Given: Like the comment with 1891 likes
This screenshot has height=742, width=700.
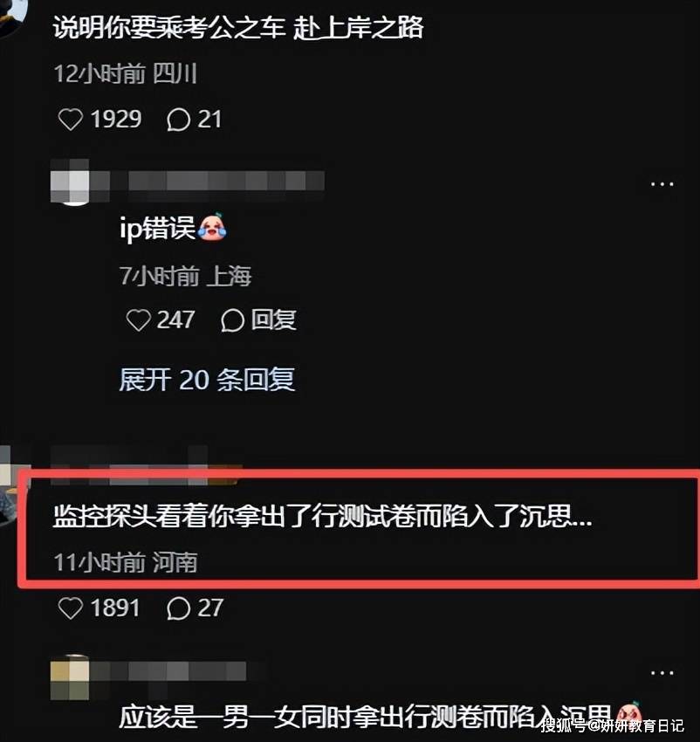Looking at the screenshot, I should [71, 608].
